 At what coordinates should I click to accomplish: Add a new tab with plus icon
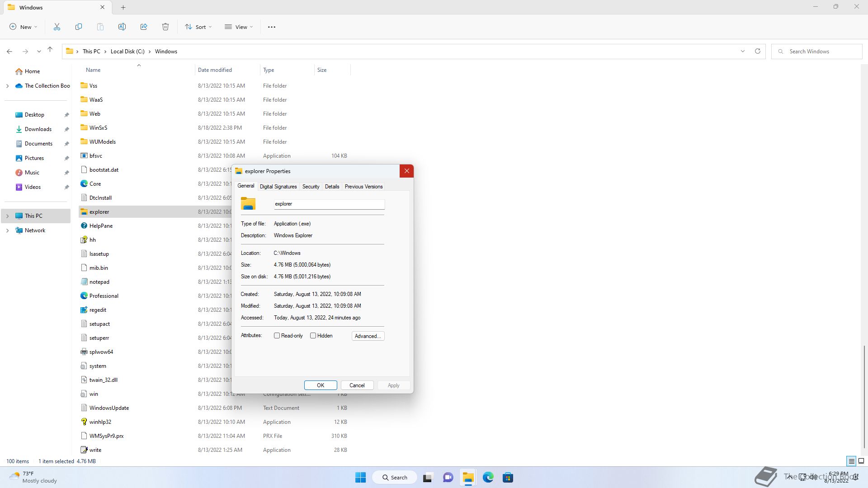123,7
